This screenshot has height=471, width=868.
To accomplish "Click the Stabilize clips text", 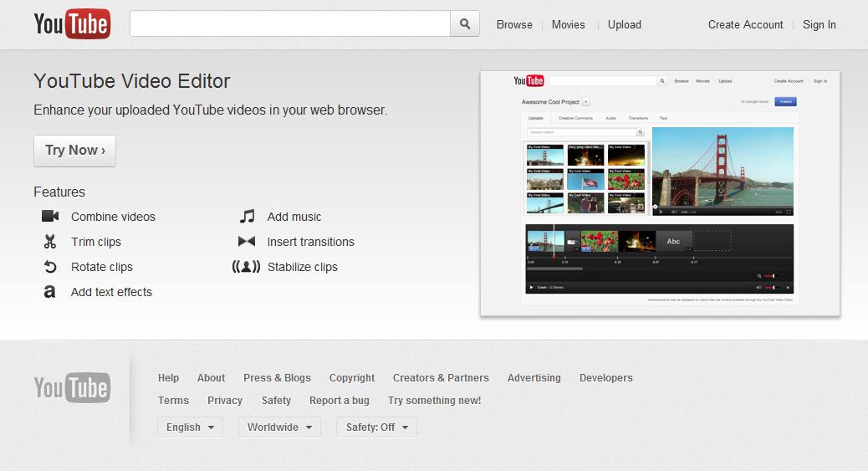I will click(x=302, y=267).
